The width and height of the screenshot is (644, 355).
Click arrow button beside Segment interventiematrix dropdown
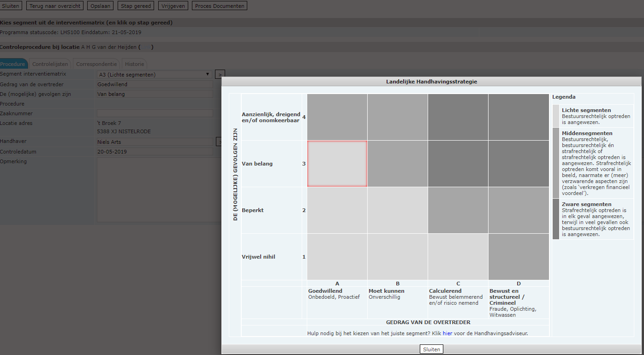220,75
